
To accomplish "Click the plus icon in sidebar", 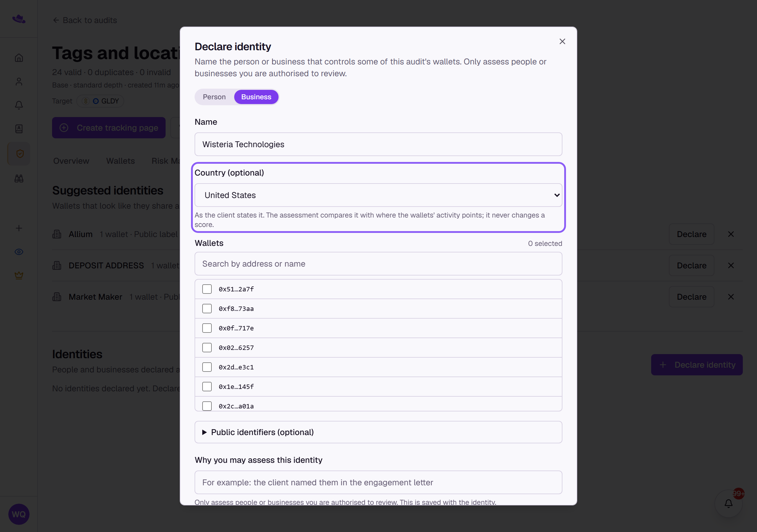I will tap(19, 228).
